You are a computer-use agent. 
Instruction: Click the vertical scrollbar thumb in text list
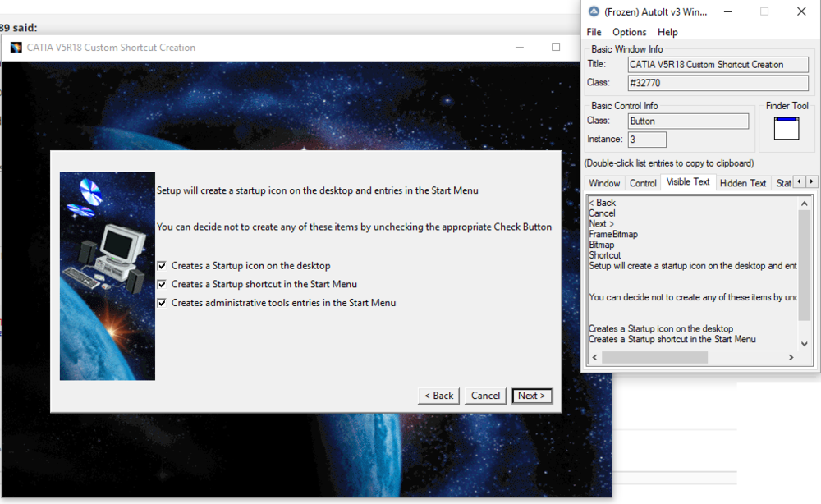click(805, 265)
